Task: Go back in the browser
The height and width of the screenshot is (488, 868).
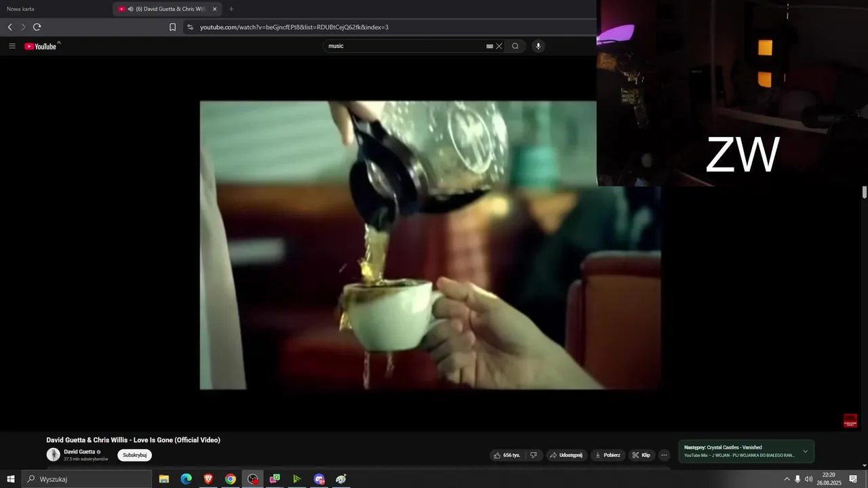Action: pyautogui.click(x=9, y=27)
